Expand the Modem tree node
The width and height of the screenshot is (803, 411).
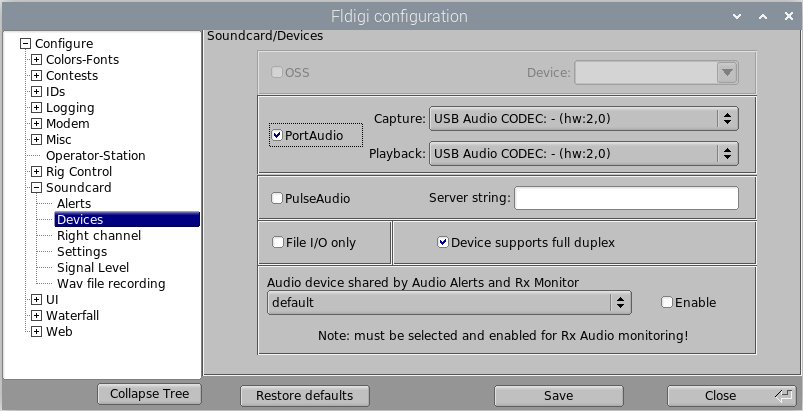coord(37,124)
